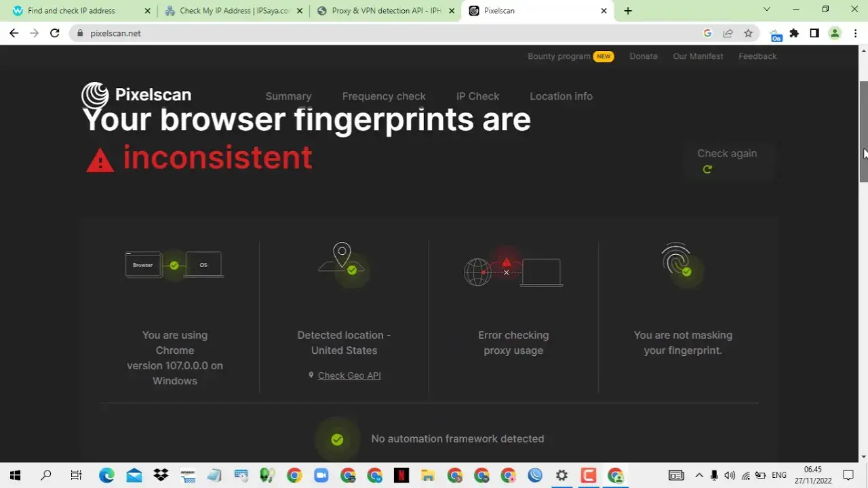Open the Chrome Extensions puzzle icon
The image size is (868, 488).
click(x=794, y=33)
